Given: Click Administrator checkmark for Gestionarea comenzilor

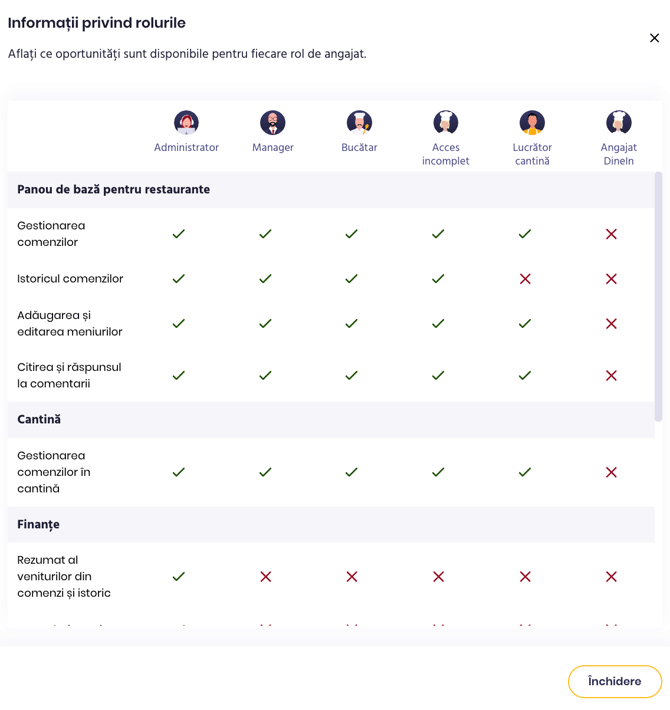Looking at the screenshot, I should [x=179, y=234].
